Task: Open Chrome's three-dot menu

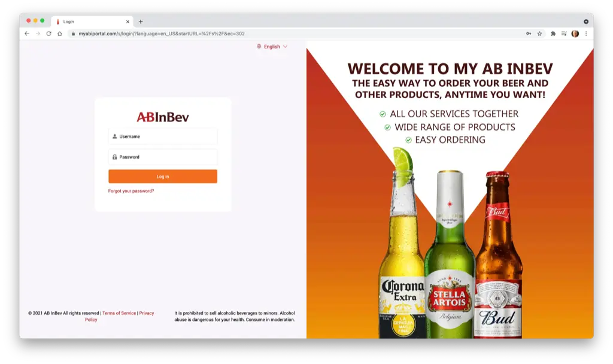Action: coord(587,34)
